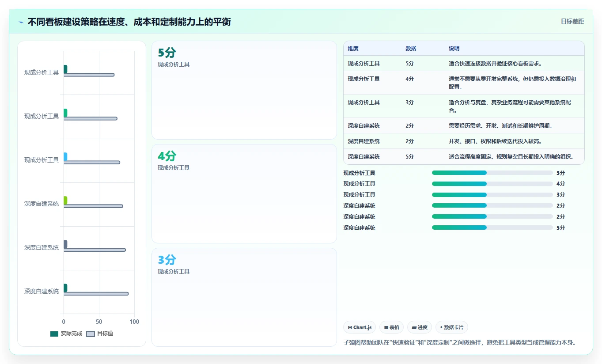Select the 数据卡片 tag
602x364 pixels.
pyautogui.click(x=451, y=327)
